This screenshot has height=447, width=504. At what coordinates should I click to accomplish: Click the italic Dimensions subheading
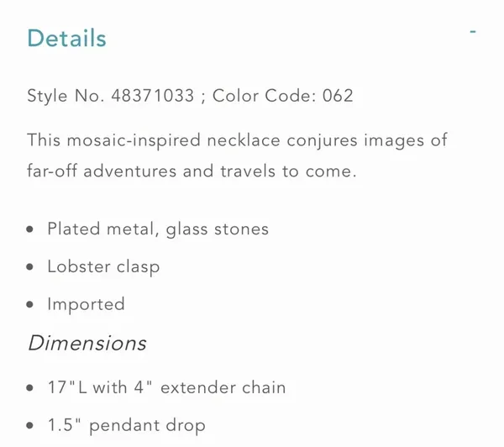pyautogui.click(x=87, y=343)
